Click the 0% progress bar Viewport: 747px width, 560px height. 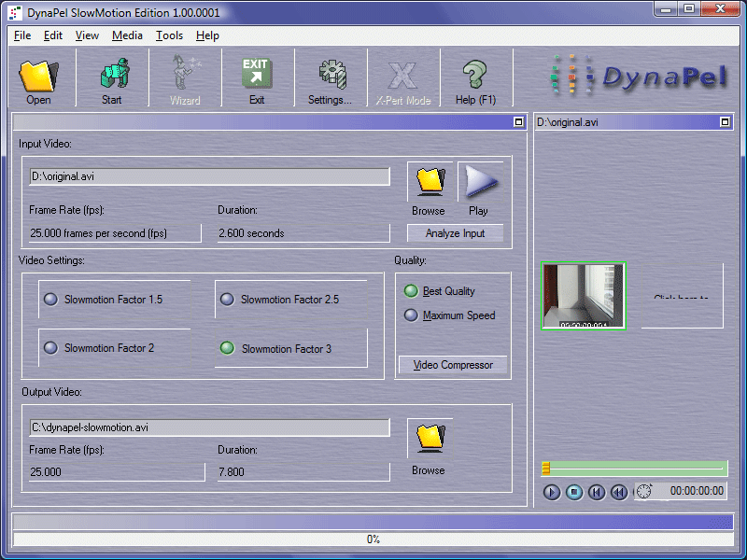pyautogui.click(x=373, y=539)
